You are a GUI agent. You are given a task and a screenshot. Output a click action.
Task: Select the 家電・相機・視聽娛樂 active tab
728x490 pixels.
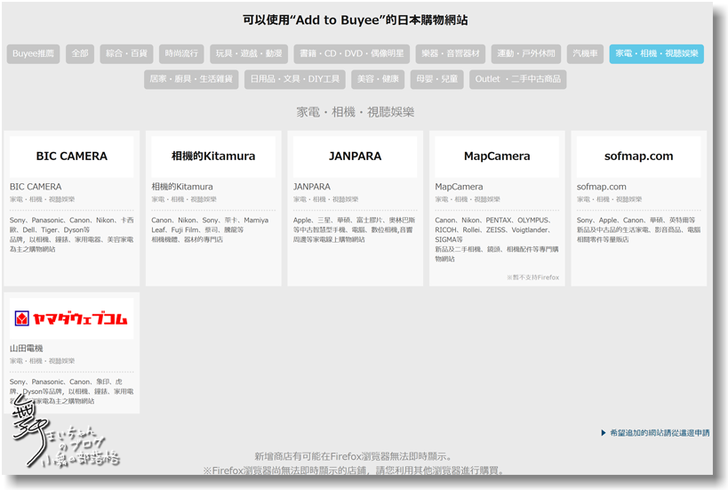point(657,54)
